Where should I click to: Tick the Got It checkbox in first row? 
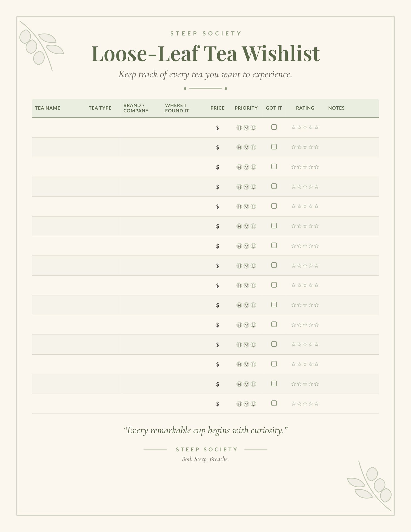click(274, 127)
